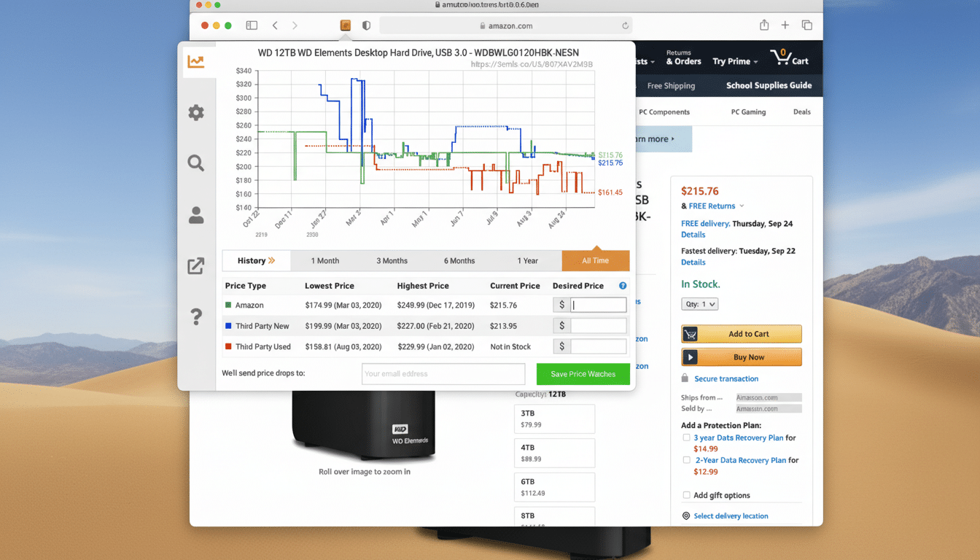Click Save Price Watches

click(x=583, y=373)
